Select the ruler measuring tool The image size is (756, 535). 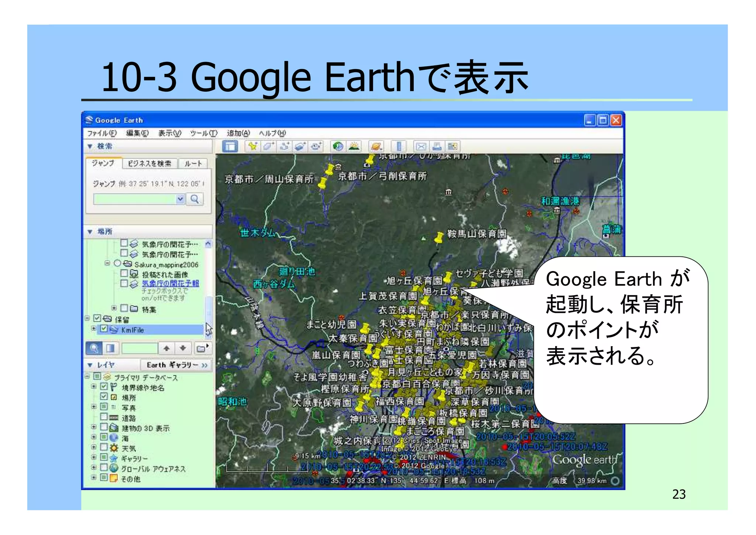[x=398, y=146]
